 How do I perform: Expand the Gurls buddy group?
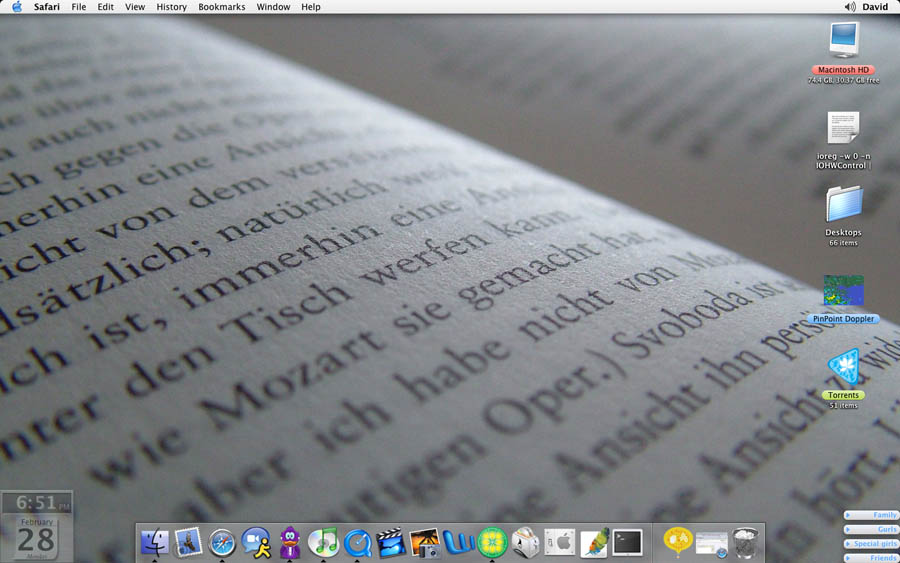coord(871,529)
